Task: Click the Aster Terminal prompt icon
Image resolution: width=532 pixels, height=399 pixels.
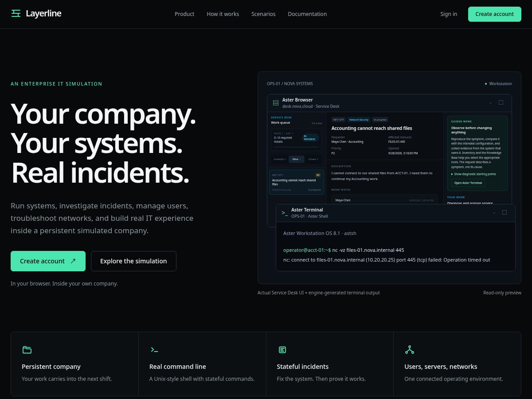Action: (285, 213)
